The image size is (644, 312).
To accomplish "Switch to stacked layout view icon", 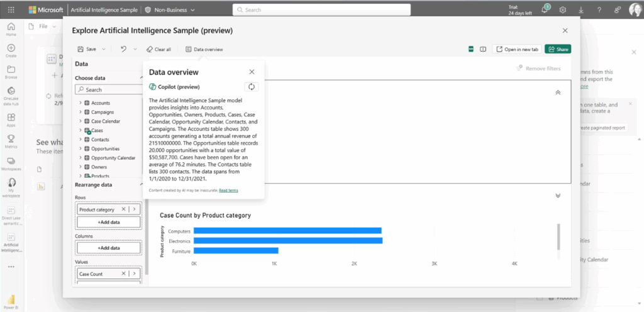I will [471, 49].
